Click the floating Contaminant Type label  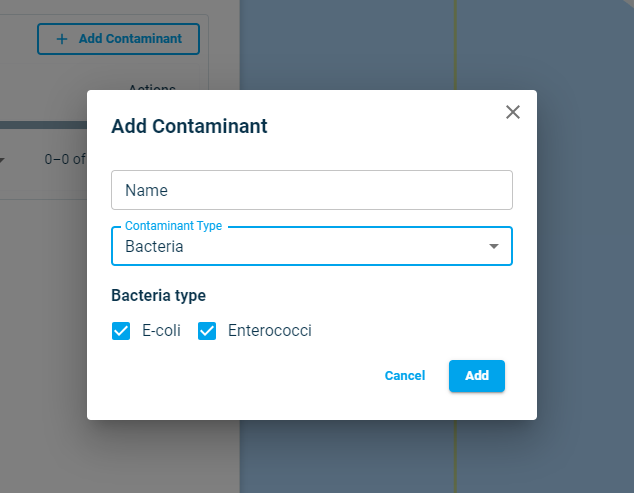[x=173, y=226]
